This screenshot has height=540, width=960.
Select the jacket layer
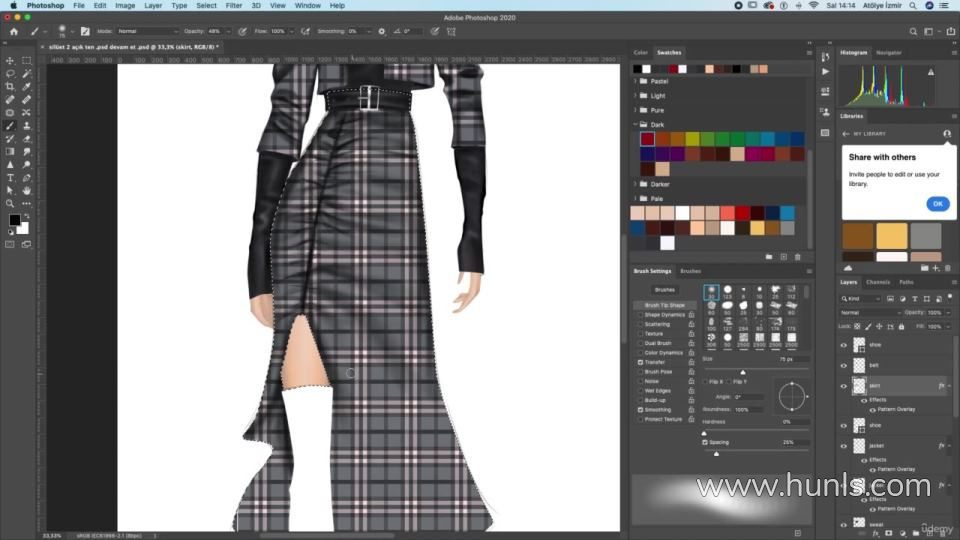[877, 446]
